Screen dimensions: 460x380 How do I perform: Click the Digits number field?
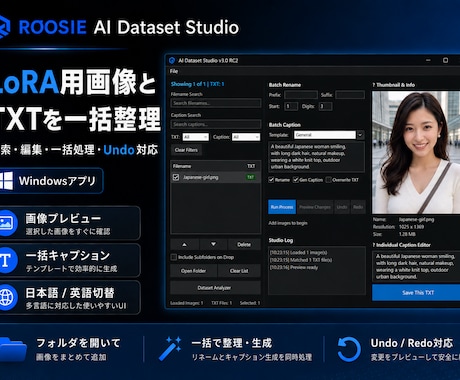tap(325, 106)
